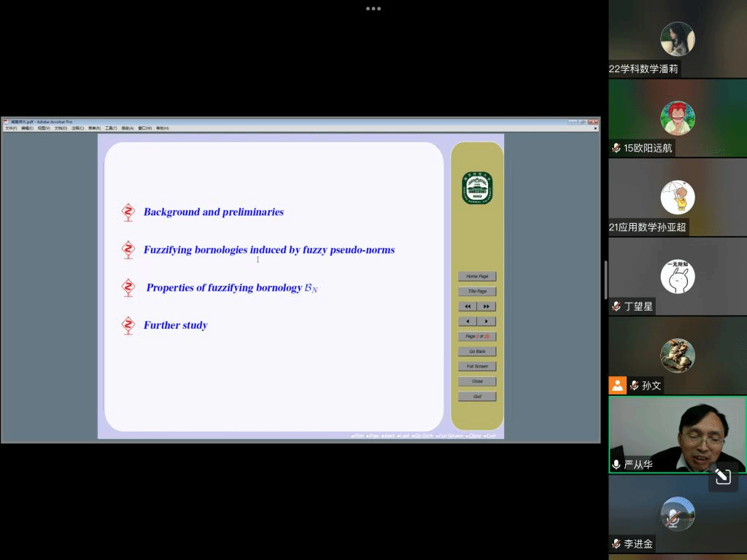The height and width of the screenshot is (560, 747).
Task: Click the participant list scrollbar handle
Action: (605, 279)
